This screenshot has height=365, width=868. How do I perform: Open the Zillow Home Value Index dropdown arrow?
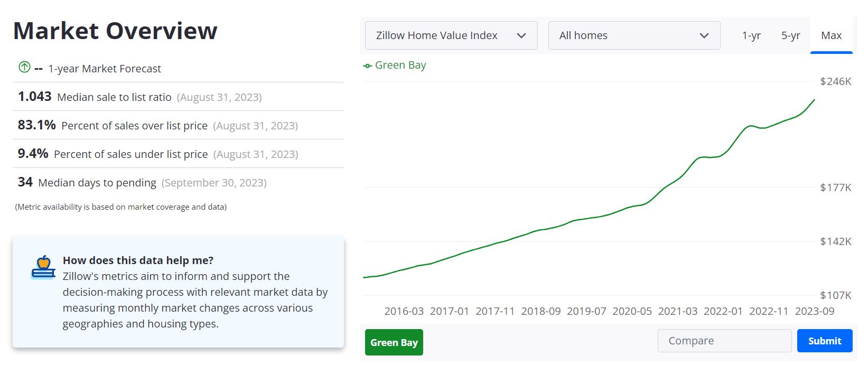[x=522, y=35]
